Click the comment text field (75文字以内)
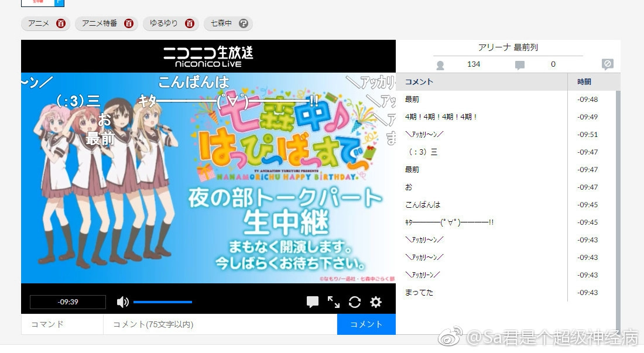 [x=220, y=324]
